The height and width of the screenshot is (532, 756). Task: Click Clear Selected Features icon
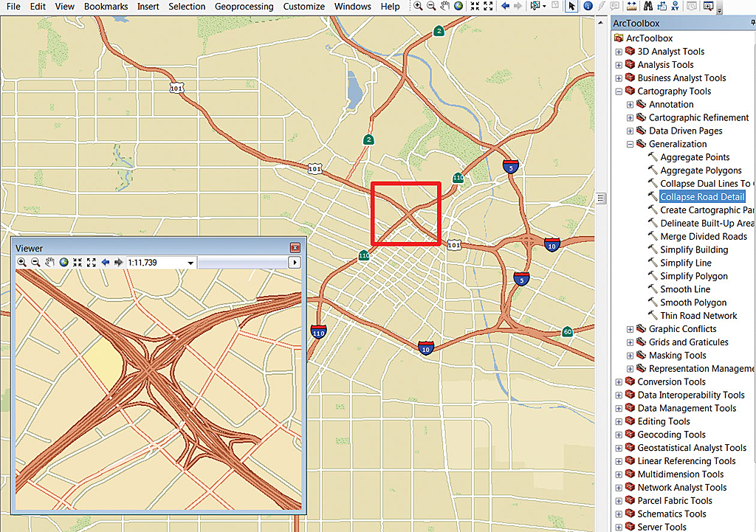pyautogui.click(x=555, y=6)
